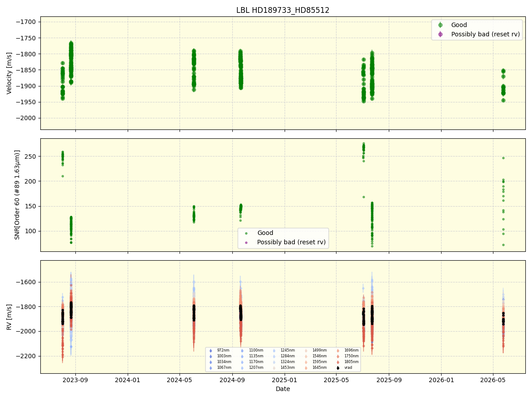532x399 pixels.
Task: Click the 1750nm legend marker
Action: click(338, 356)
